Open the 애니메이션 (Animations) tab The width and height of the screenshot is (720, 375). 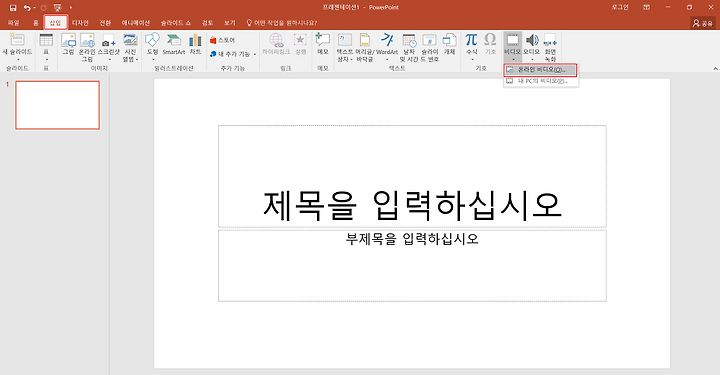point(135,22)
